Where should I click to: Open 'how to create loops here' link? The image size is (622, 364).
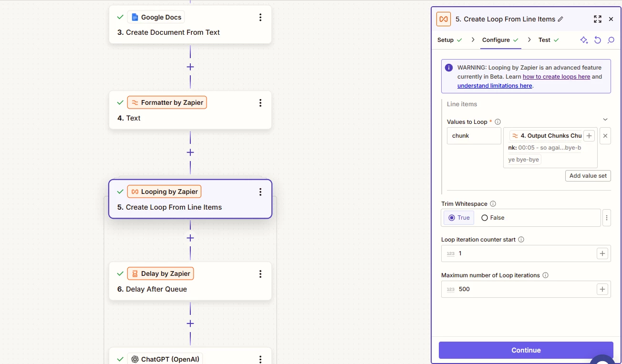click(x=556, y=77)
